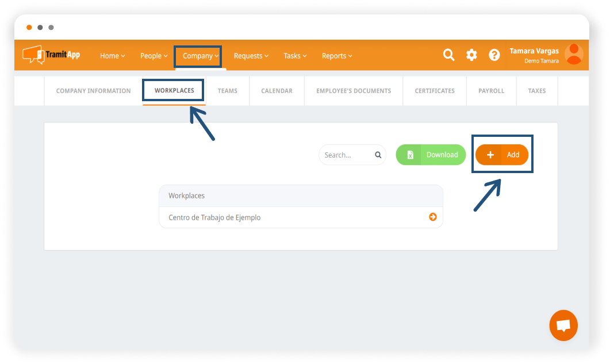
Task: Expand the Home dropdown menu
Action: click(x=112, y=56)
